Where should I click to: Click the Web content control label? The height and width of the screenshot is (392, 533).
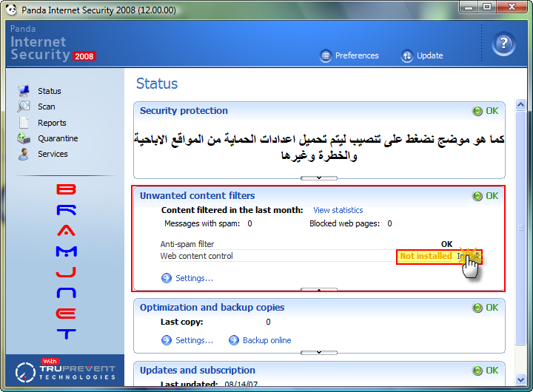click(196, 256)
